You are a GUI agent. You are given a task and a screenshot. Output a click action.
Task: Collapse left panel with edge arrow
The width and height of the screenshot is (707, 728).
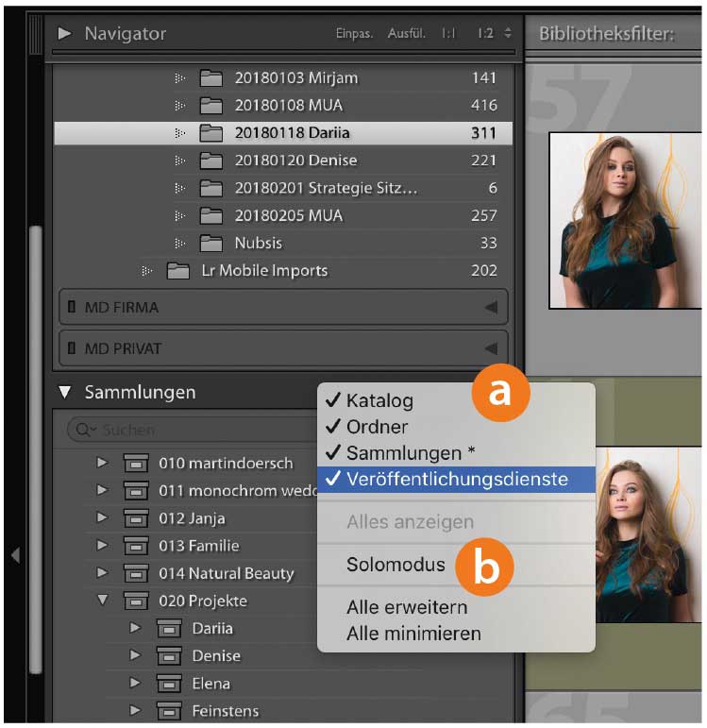(x=16, y=555)
